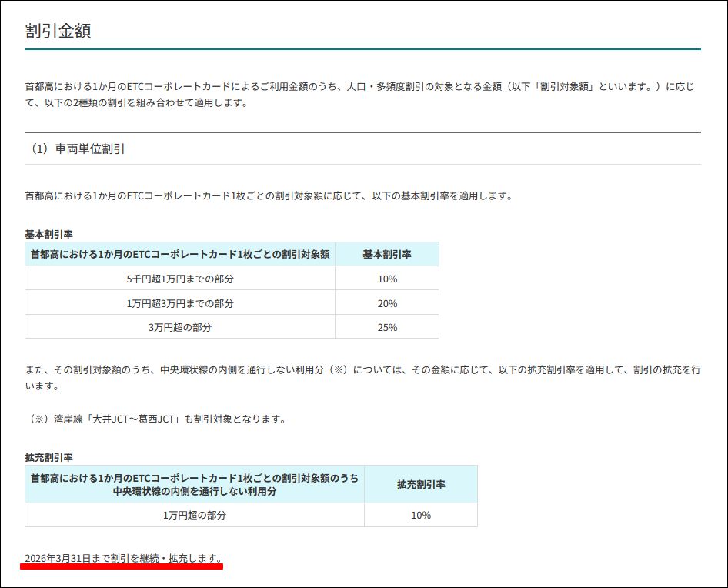
Task: Click the sentence ending 以下の基本割引率を適用します。
Action: point(269,195)
